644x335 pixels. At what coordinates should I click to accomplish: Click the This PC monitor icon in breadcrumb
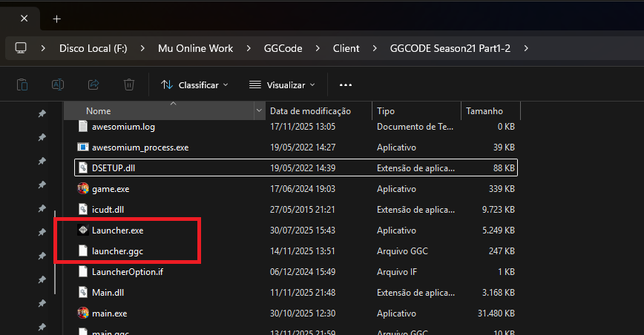21,48
